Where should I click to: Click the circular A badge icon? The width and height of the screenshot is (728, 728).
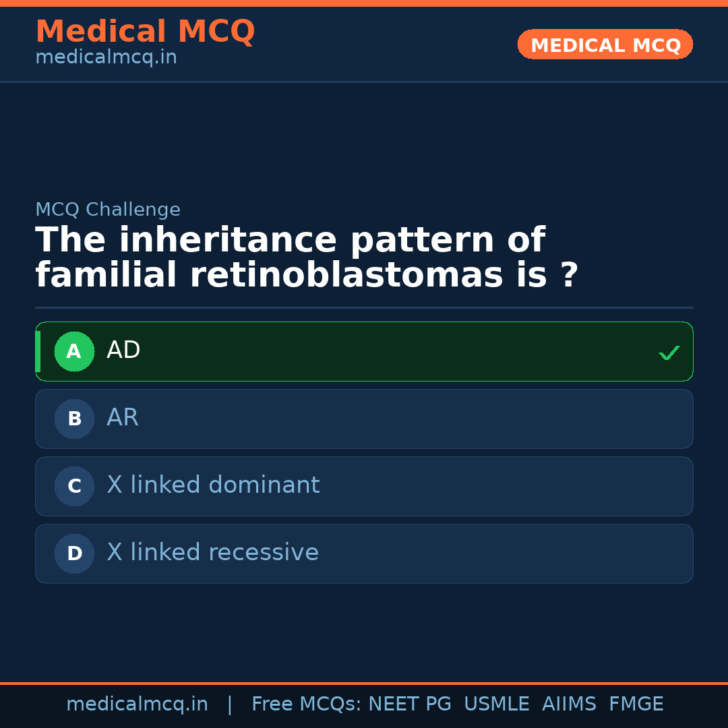coord(74,351)
